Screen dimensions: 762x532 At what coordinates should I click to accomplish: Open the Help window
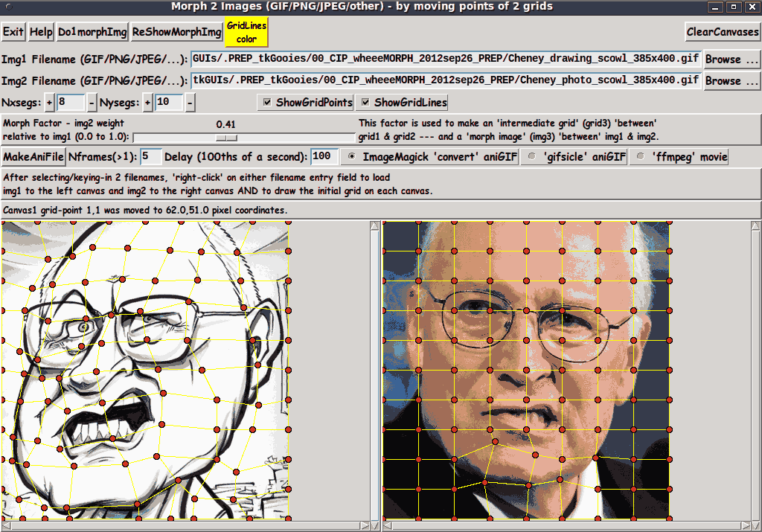click(41, 33)
